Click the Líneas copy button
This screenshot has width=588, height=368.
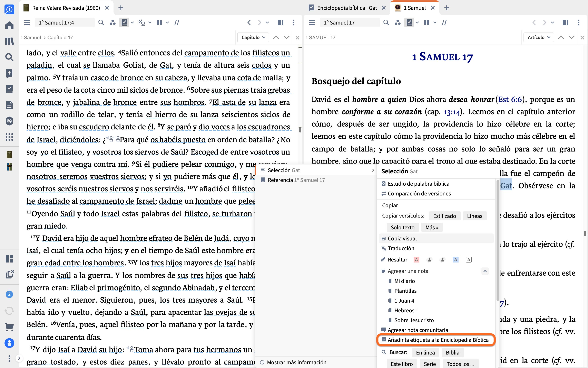[474, 216]
